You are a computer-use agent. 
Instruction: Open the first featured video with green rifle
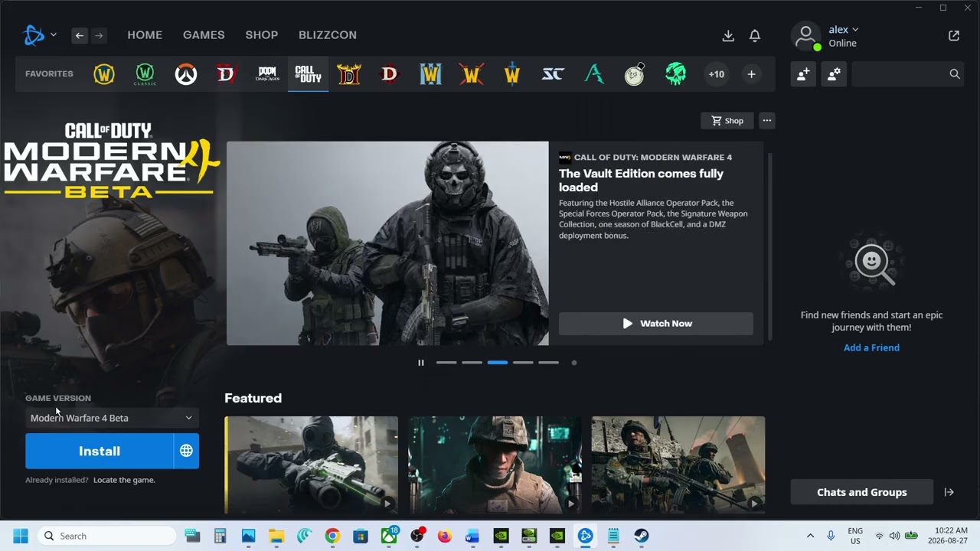point(311,465)
